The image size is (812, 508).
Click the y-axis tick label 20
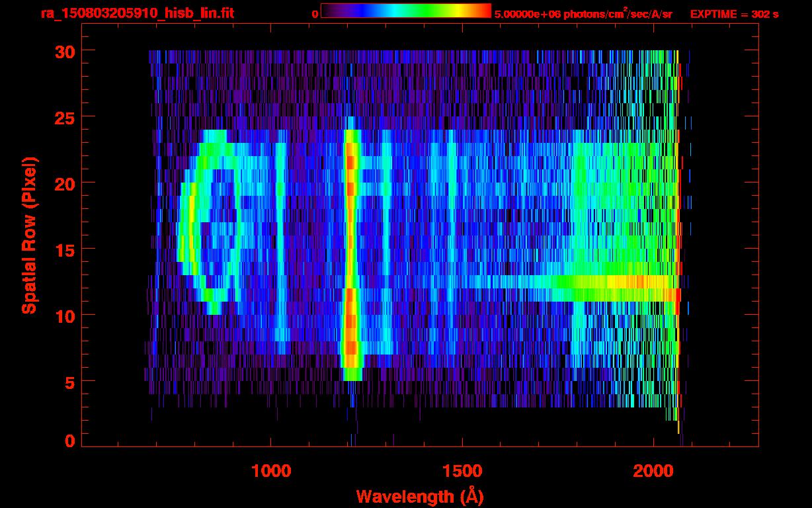(x=65, y=183)
